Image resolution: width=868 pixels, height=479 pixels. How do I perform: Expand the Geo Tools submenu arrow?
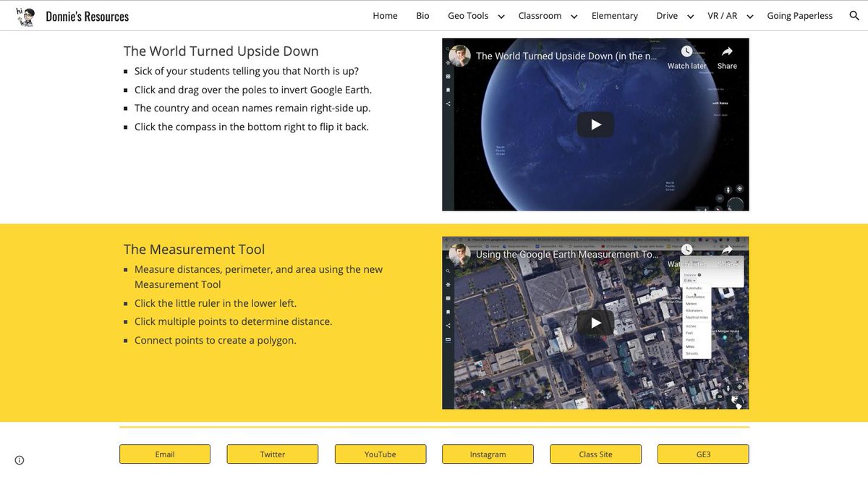point(502,16)
